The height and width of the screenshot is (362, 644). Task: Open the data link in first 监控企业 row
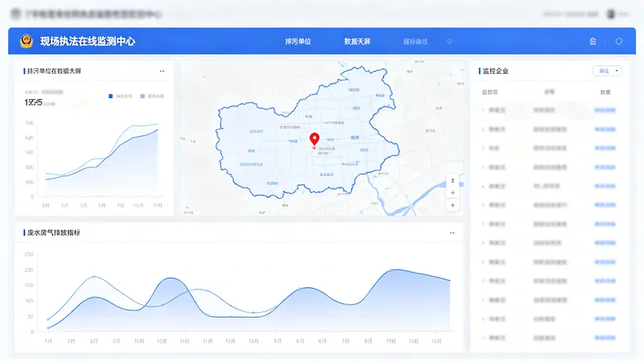(605, 110)
